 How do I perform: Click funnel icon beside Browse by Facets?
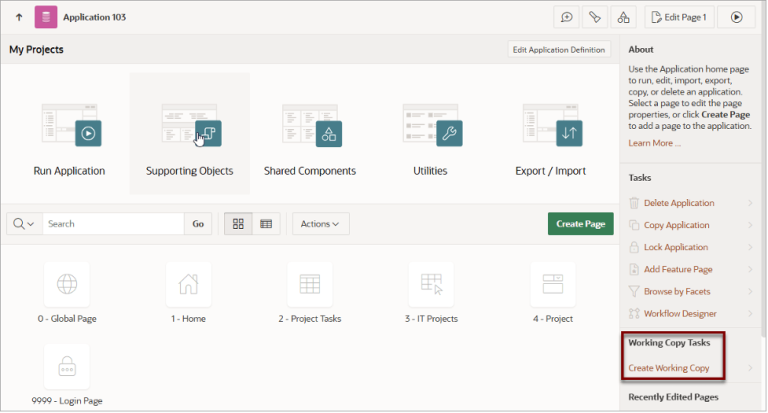pyautogui.click(x=634, y=292)
